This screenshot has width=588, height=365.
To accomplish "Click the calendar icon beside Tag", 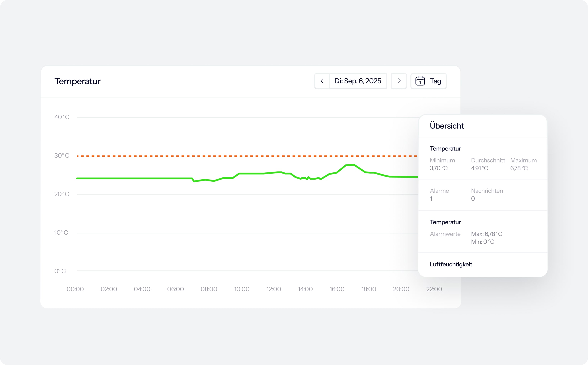I will pyautogui.click(x=420, y=81).
